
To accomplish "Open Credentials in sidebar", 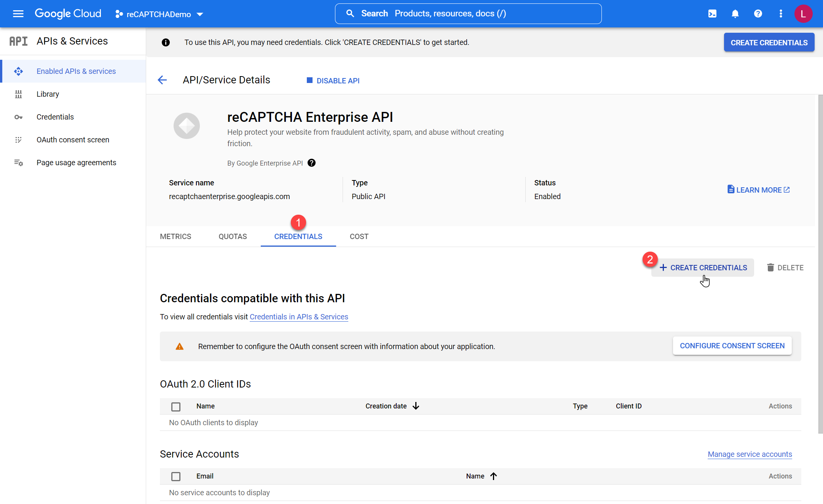I will coord(74,117).
